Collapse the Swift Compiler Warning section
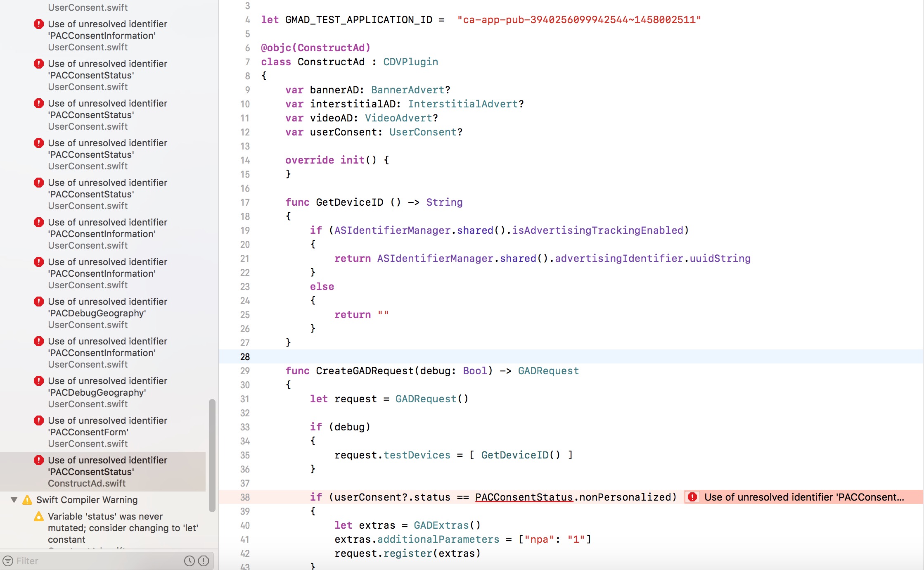Screen dimensions: 924x570 tap(14, 500)
